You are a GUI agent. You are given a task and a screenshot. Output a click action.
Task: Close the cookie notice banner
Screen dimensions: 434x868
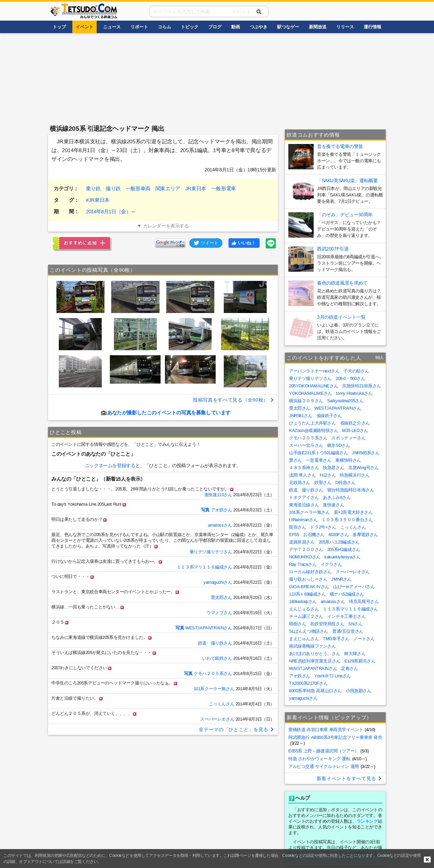[427, 859]
